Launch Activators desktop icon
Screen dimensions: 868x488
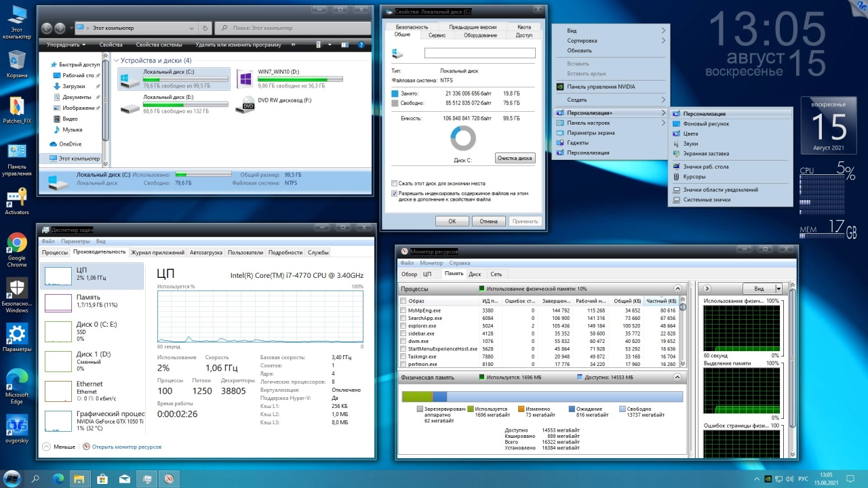(x=16, y=202)
